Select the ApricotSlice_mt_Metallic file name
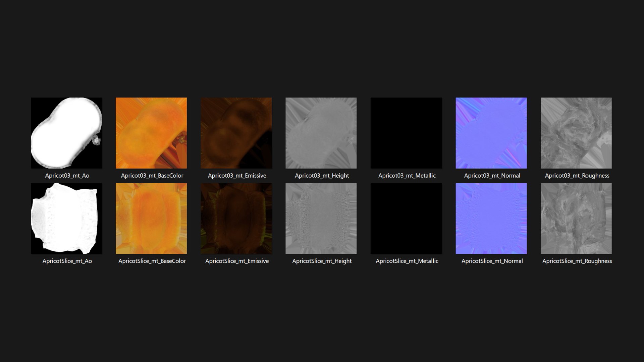This screenshot has height=362, width=644. point(407,261)
